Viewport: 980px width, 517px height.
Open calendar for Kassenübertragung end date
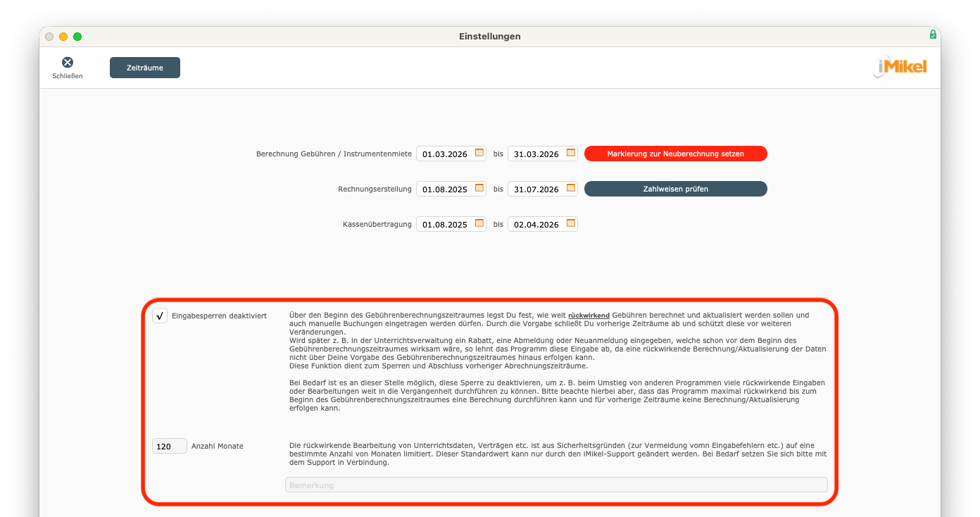pos(571,223)
